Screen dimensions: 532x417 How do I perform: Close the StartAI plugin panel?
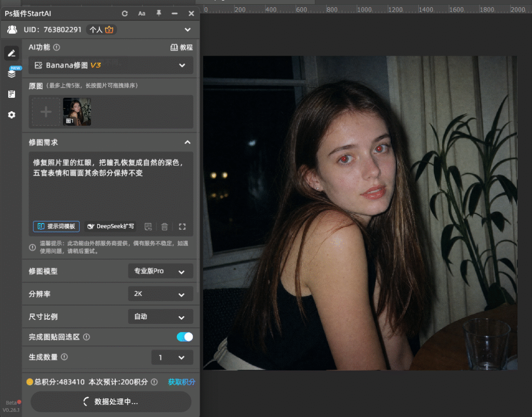click(191, 14)
